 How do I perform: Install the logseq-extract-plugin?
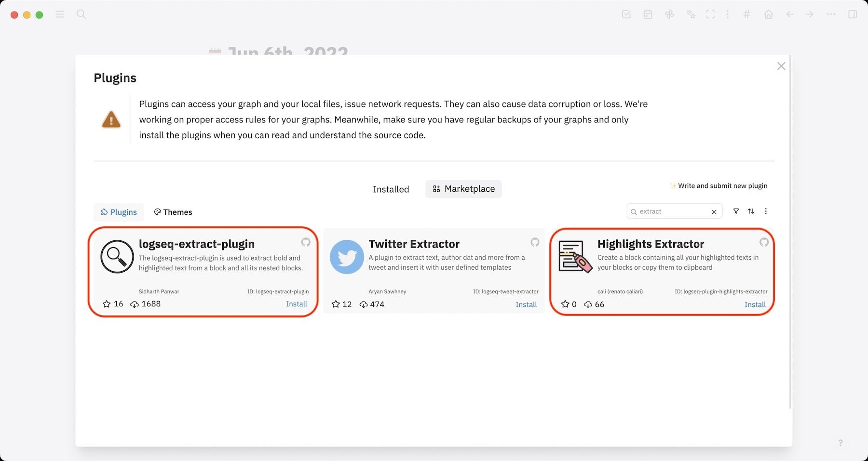tap(296, 304)
